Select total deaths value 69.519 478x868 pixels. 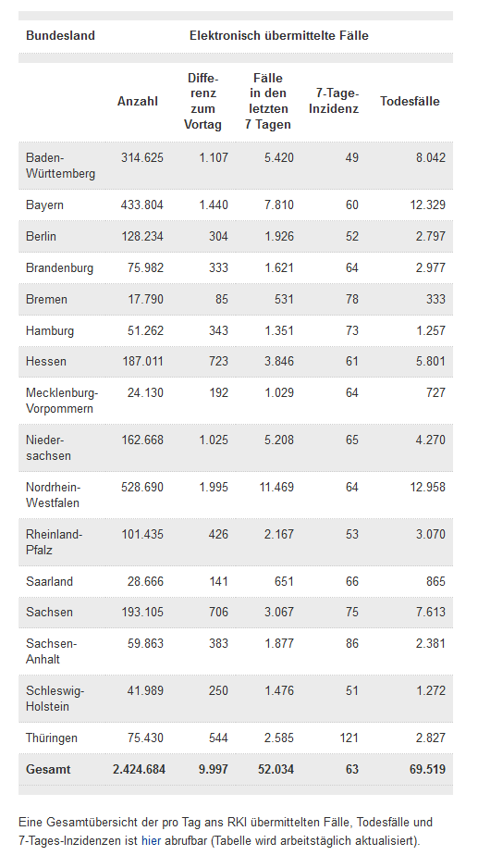coord(428,770)
